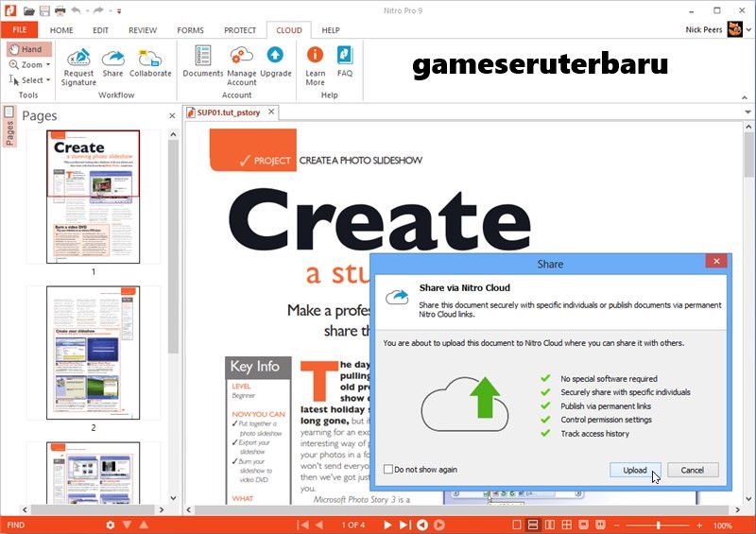This screenshot has width=756, height=534.
Task: Click the Cancel button in Share dialog
Action: 693,470
